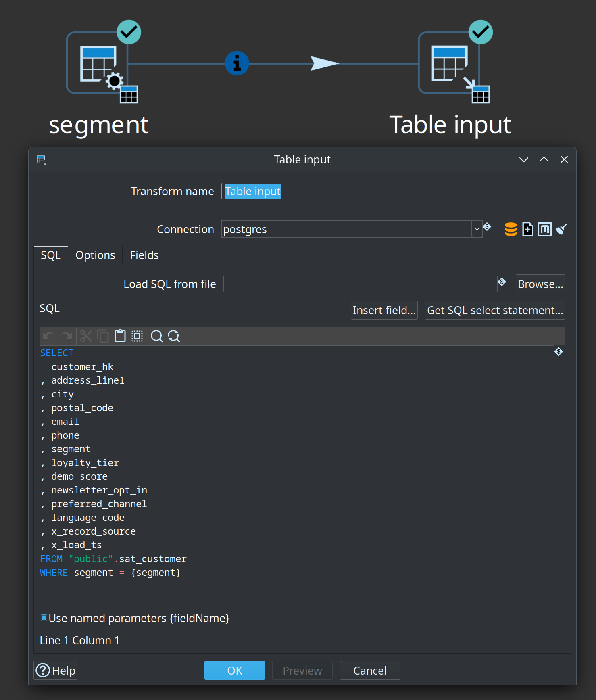Image resolution: width=596 pixels, height=700 pixels.
Task: Open Help for the Table input transform
Action: [56, 671]
